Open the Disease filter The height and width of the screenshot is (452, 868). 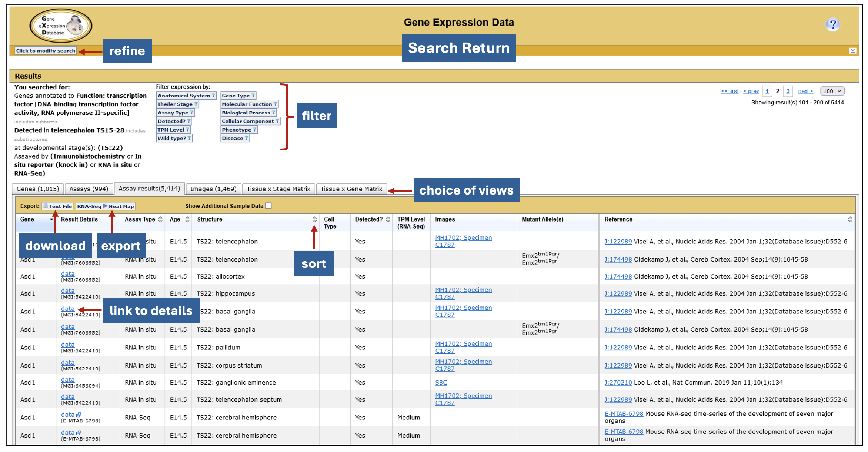tap(235, 138)
